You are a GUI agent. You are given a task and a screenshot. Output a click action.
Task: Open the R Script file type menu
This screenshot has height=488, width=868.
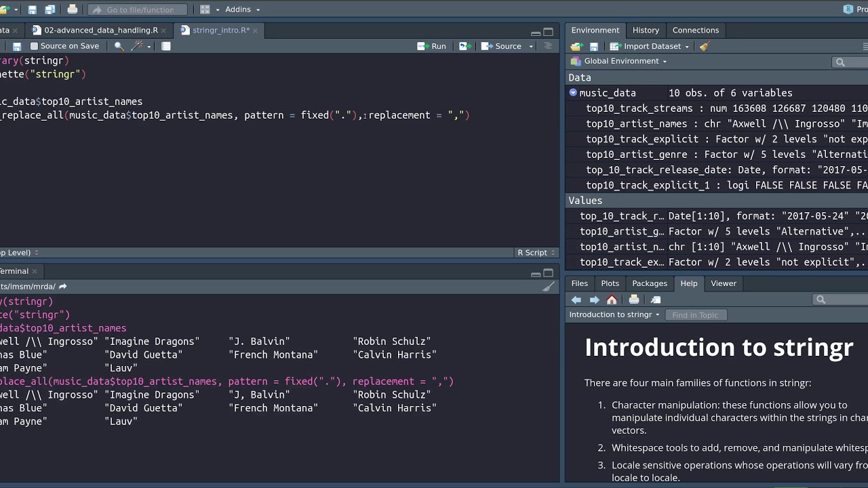536,253
